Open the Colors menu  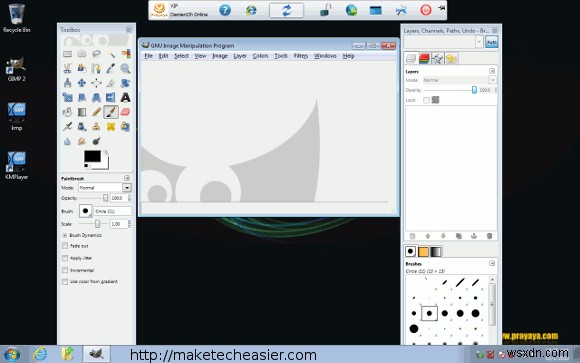click(x=260, y=56)
